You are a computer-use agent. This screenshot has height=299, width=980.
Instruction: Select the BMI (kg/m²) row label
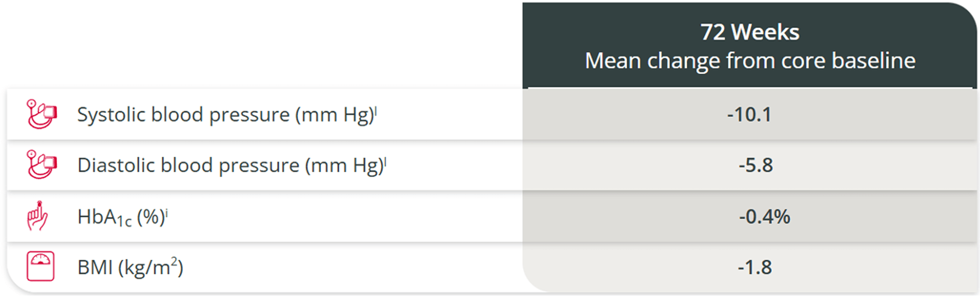(x=130, y=267)
